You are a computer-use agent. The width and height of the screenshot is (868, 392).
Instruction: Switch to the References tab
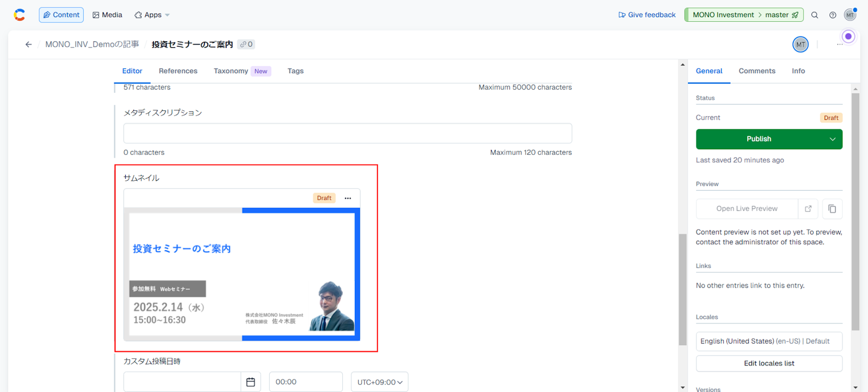(178, 71)
